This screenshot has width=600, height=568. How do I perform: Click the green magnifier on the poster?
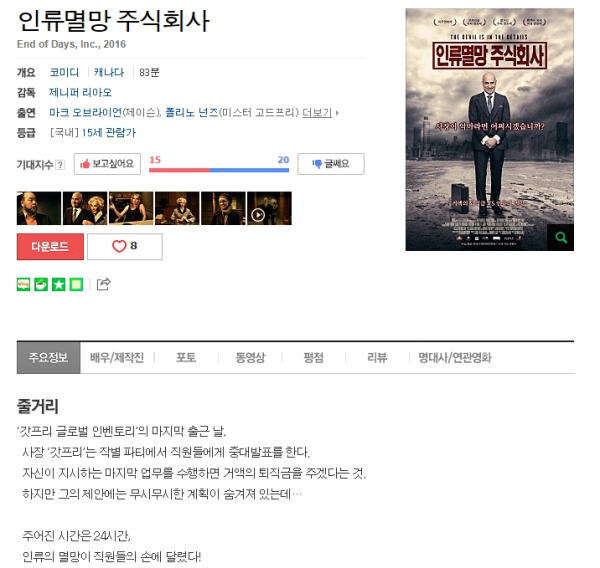click(560, 237)
